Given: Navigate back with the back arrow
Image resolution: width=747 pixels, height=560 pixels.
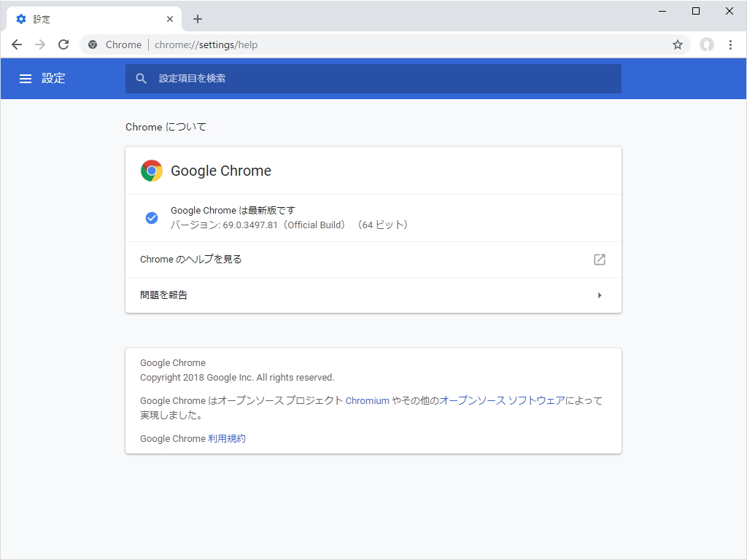Looking at the screenshot, I should point(16,44).
